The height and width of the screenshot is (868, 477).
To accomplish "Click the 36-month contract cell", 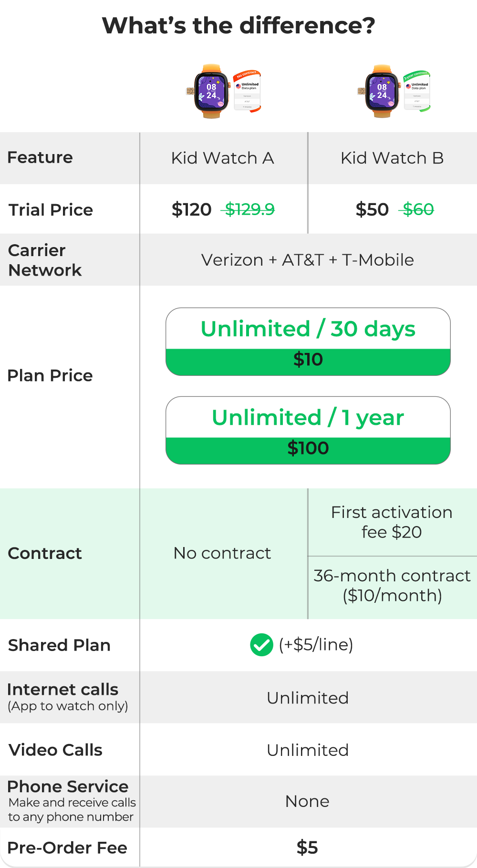I will click(392, 586).
